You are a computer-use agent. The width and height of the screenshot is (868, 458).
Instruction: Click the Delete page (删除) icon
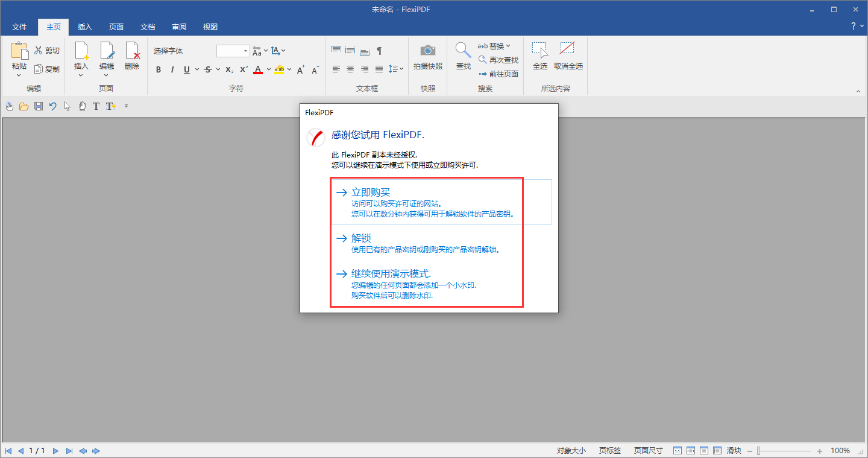[x=132, y=51]
